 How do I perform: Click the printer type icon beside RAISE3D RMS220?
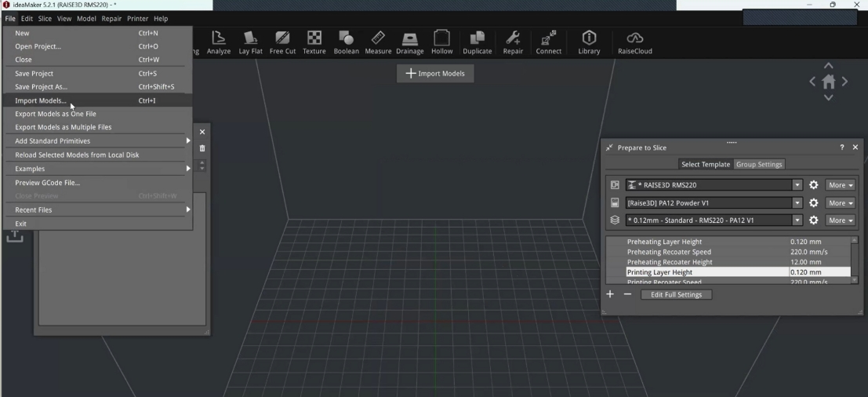615,185
